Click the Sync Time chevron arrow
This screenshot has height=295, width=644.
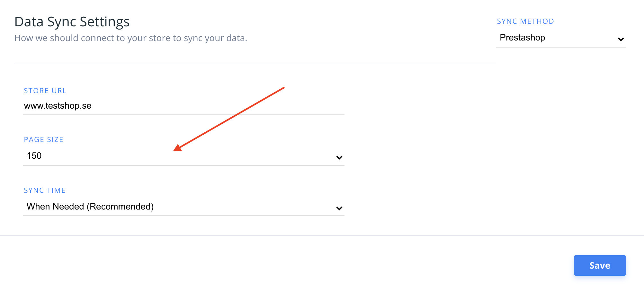(339, 208)
